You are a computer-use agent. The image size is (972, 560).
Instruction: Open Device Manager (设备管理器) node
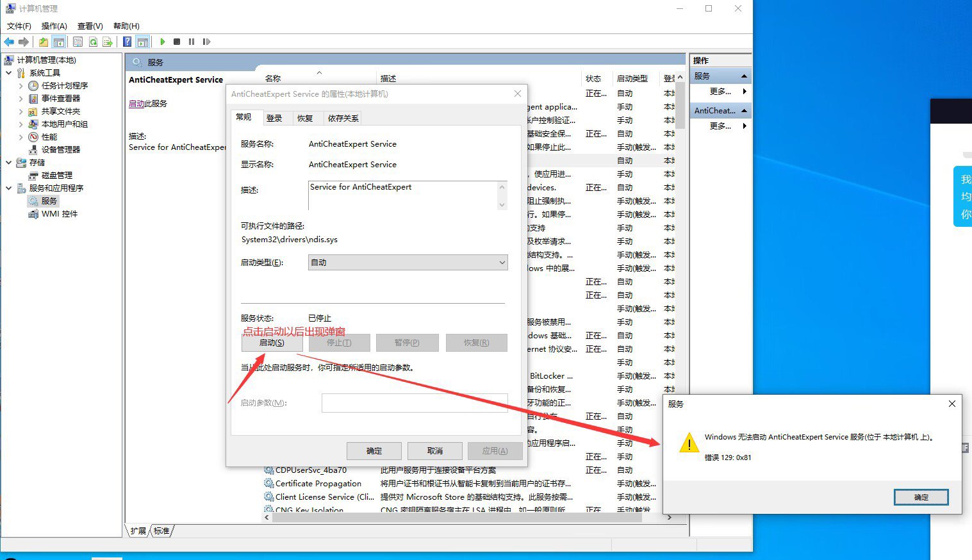click(61, 149)
